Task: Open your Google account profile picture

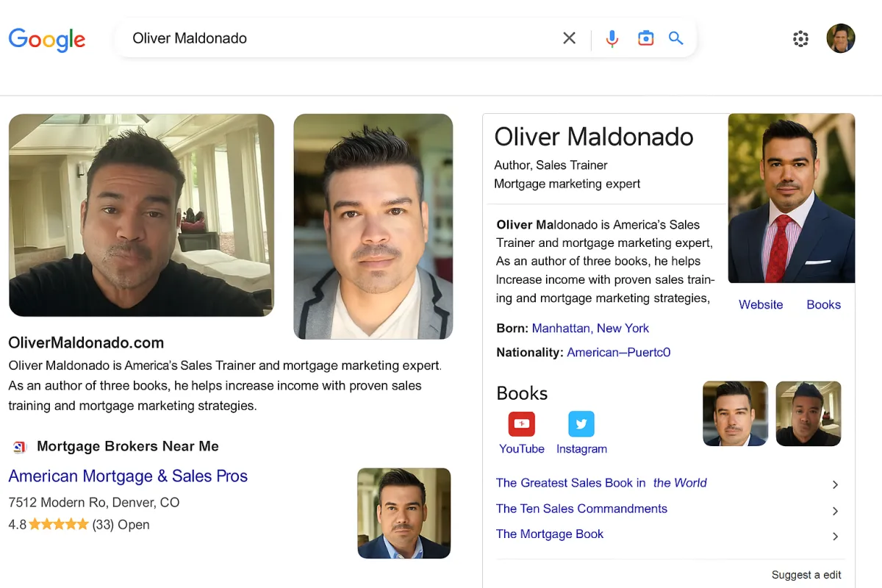Action: coord(841,38)
